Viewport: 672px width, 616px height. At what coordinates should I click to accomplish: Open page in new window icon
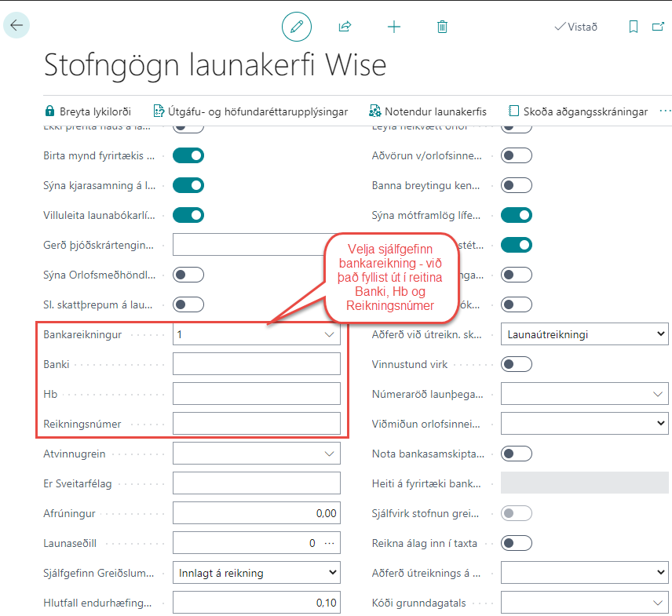click(658, 27)
